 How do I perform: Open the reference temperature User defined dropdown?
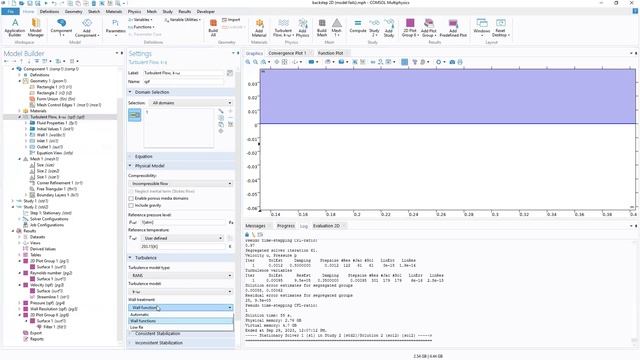pos(182,238)
